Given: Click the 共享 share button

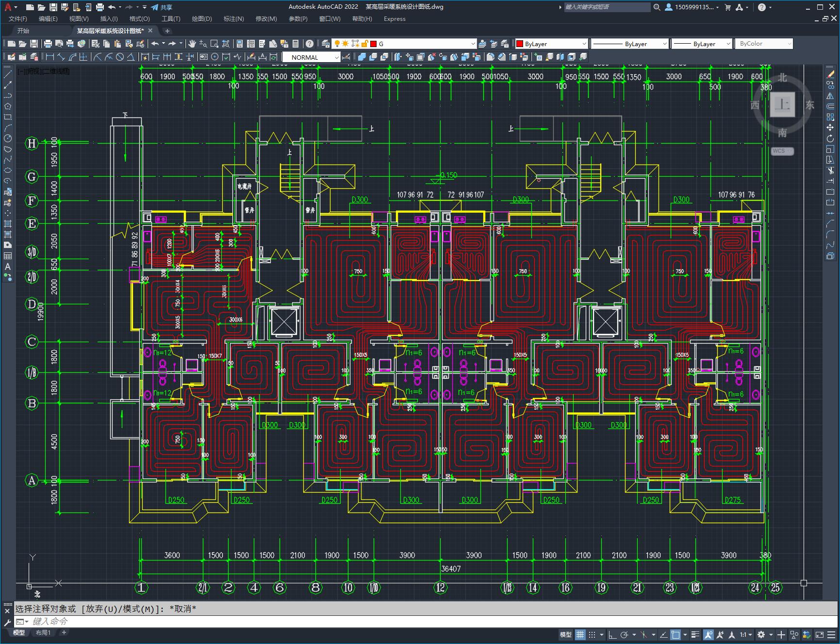Looking at the screenshot, I should pyautogui.click(x=162, y=7).
